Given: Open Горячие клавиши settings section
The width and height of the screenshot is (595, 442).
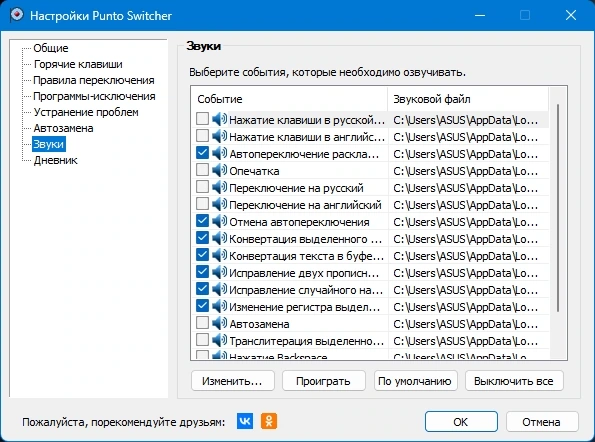Looking at the screenshot, I should [78, 64].
